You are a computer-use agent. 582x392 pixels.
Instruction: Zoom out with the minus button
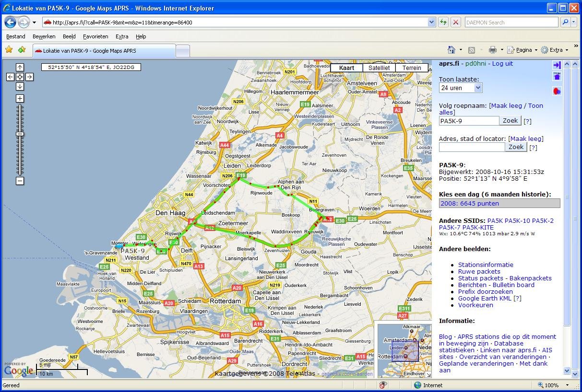pyautogui.click(x=20, y=181)
